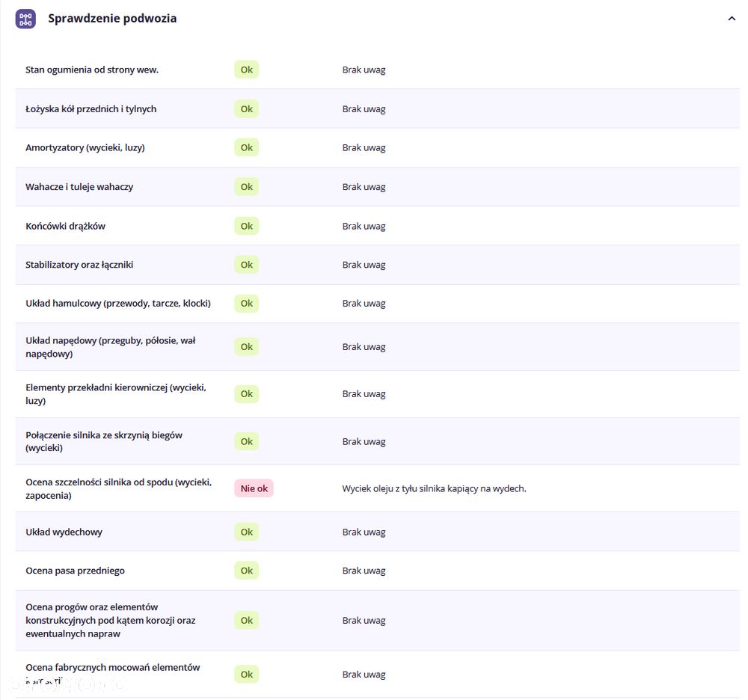Click "Elementy przekładni kierowniczej" label
The height and width of the screenshot is (700, 748).
[116, 394]
